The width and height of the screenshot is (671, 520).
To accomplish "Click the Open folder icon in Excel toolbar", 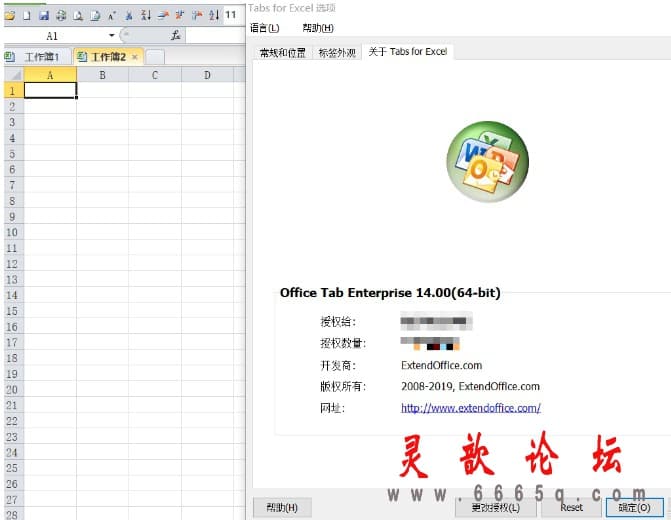I will 9,16.
